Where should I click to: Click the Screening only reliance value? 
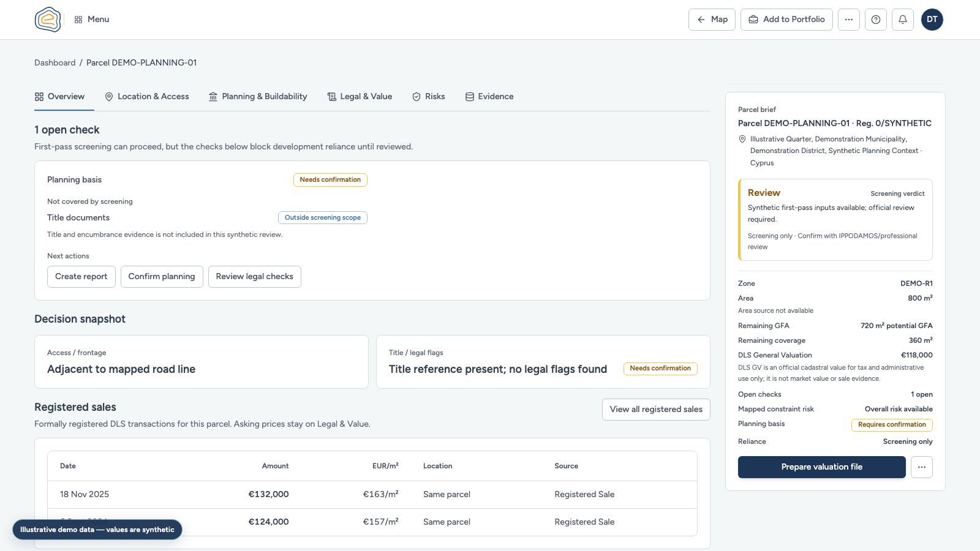pyautogui.click(x=908, y=442)
